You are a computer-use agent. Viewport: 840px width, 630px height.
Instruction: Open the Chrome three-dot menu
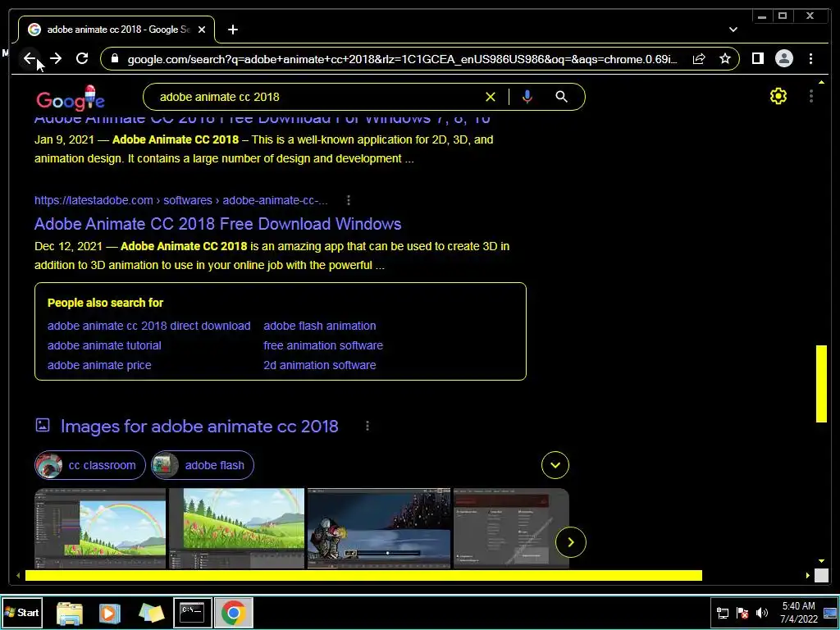pyautogui.click(x=810, y=58)
